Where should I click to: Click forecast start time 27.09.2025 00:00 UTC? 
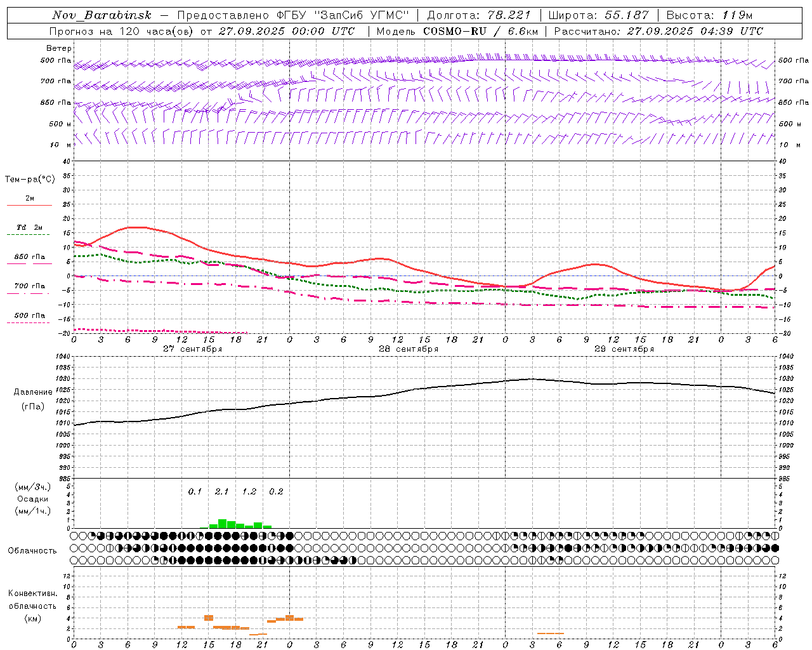click(x=287, y=31)
